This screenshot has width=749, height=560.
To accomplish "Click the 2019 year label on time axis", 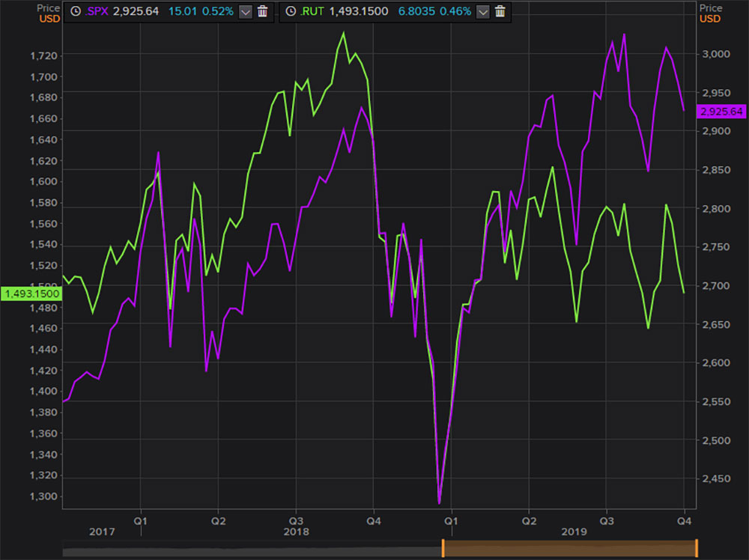I will point(574,531).
